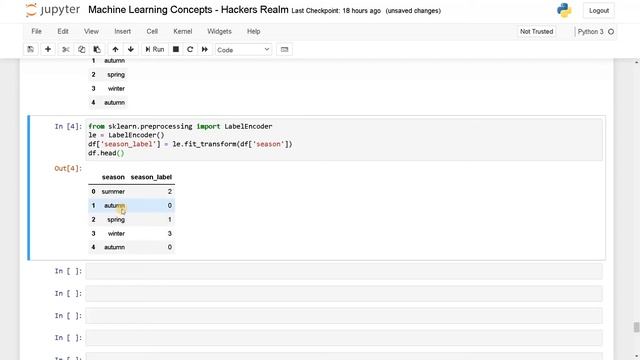This screenshot has height=360, width=640.
Task: Insert a cell below with plus icon
Action: [x=48, y=49]
